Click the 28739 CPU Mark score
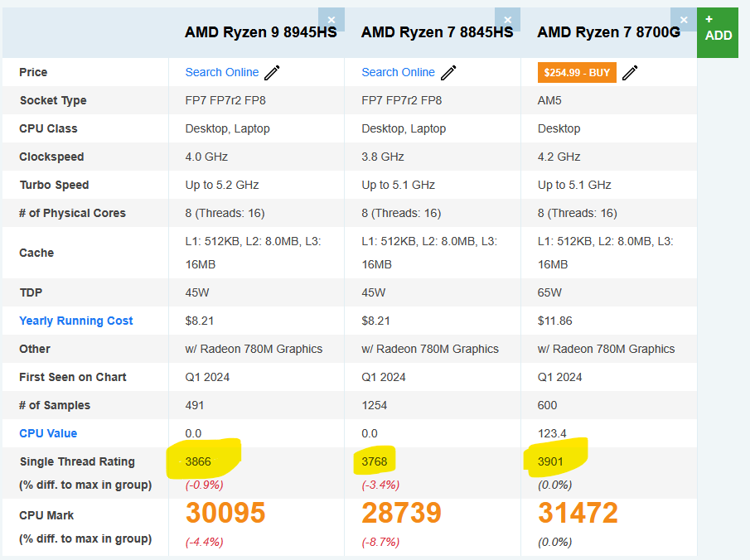This screenshot has width=750, height=560. coord(401,513)
